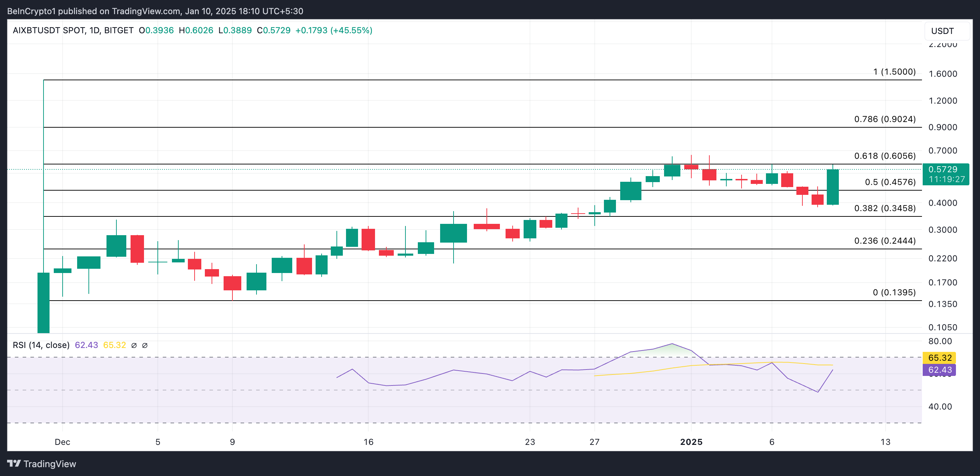Click the 2025 label on time axis
The image size is (980, 476).
[x=691, y=442]
